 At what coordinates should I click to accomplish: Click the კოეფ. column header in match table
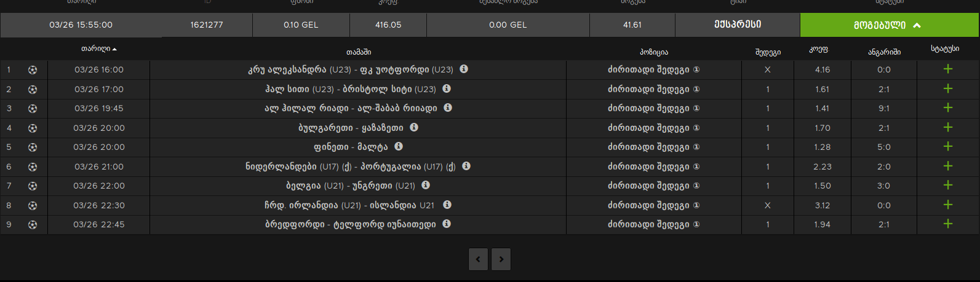coord(818,50)
